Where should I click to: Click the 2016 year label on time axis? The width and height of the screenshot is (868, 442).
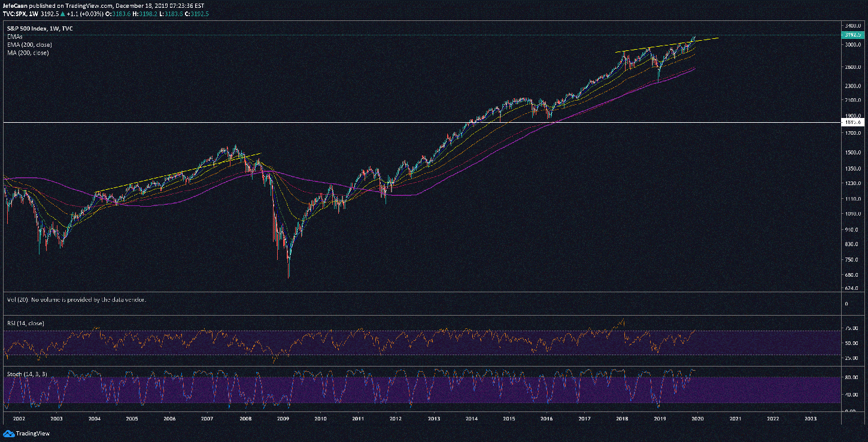(x=547, y=419)
